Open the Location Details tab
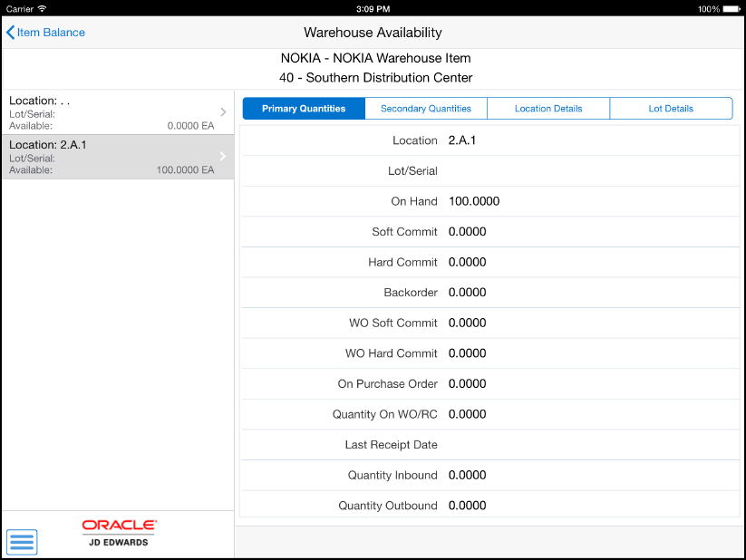 pos(548,109)
